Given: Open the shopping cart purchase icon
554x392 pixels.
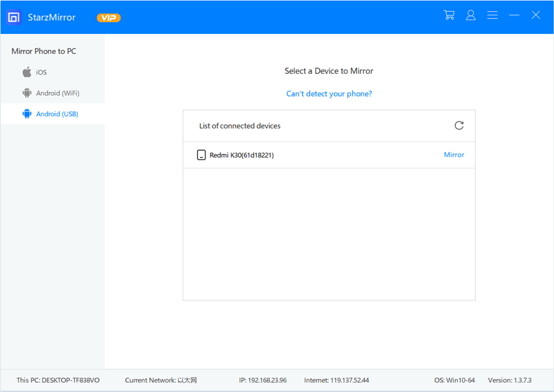Looking at the screenshot, I should 449,15.
